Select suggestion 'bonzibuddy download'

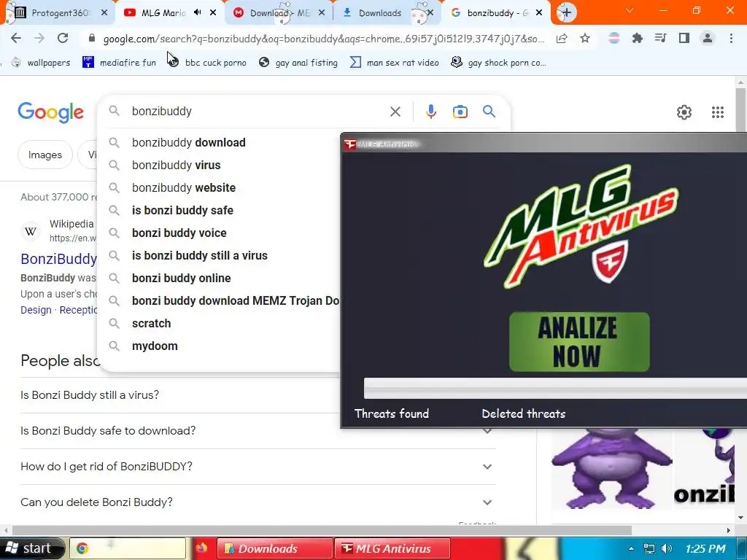tap(220, 142)
